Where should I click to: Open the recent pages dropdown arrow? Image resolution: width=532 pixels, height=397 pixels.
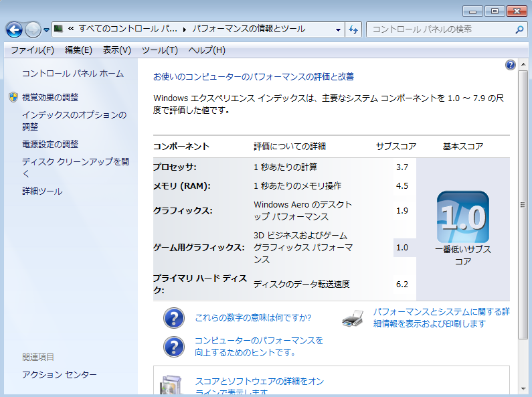(46, 30)
